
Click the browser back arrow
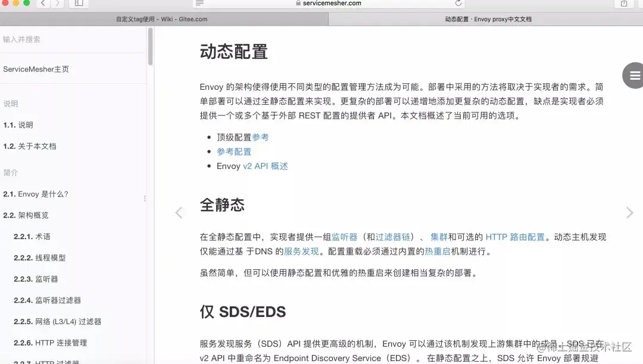[x=43, y=3]
